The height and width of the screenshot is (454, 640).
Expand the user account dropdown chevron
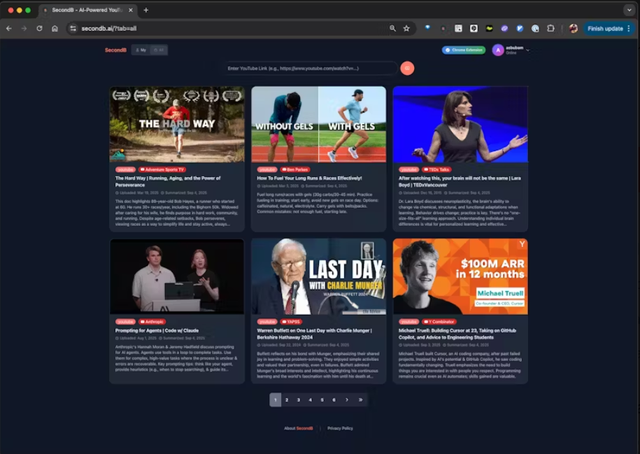pos(528,50)
